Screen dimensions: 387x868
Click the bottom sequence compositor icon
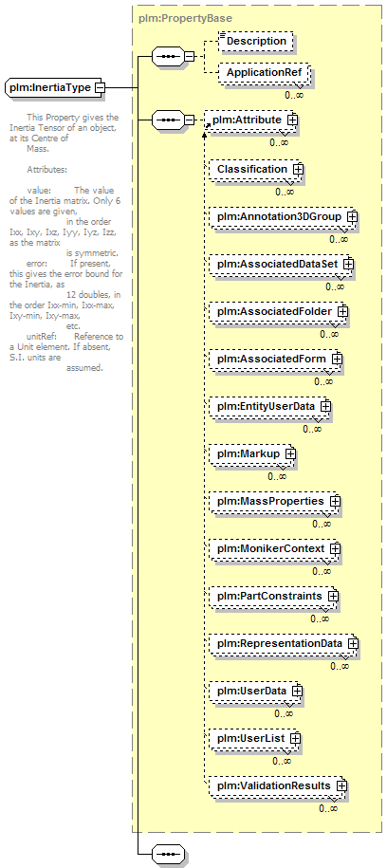(x=168, y=853)
